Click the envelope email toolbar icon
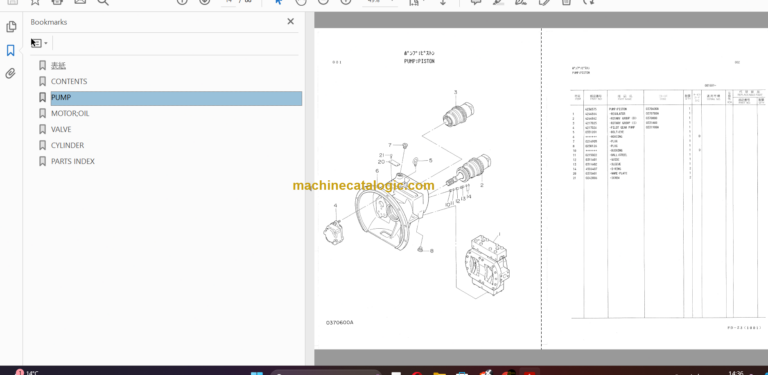This screenshot has height=375, width=768. [80, 2]
